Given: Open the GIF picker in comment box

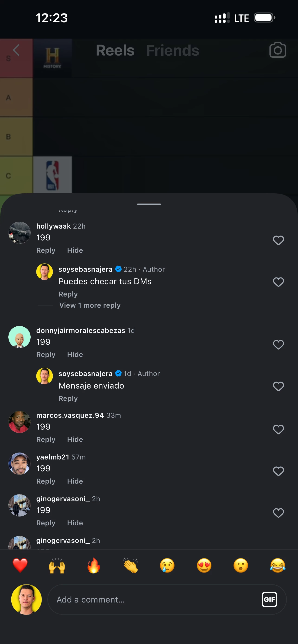Looking at the screenshot, I should coord(269,599).
